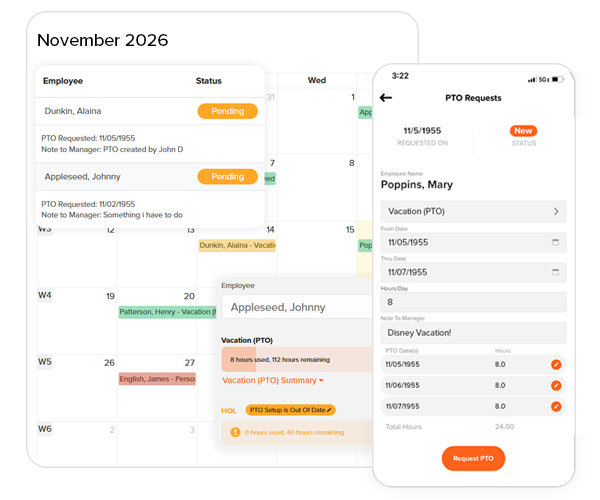Edit the 11/06/1955 PTO date row

[556, 386]
